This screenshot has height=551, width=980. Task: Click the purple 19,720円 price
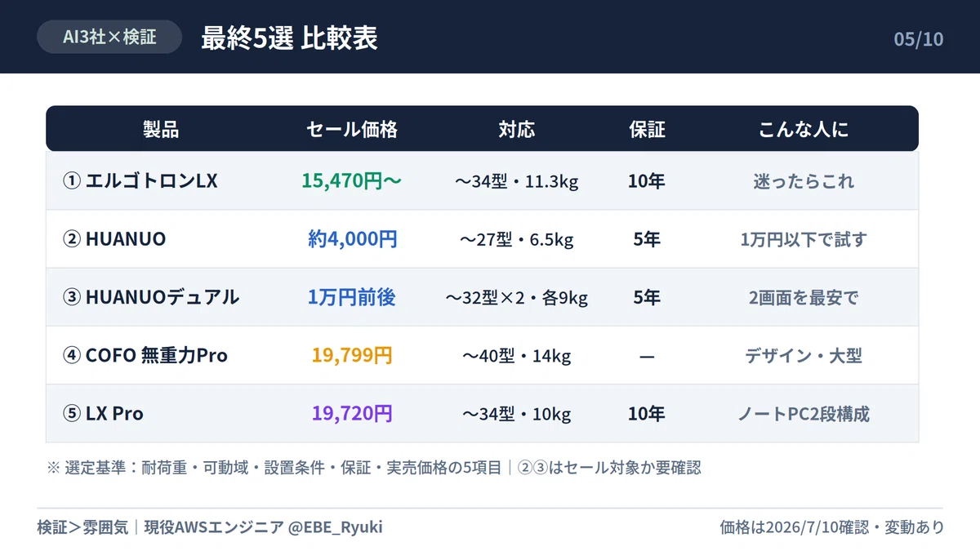click(352, 414)
